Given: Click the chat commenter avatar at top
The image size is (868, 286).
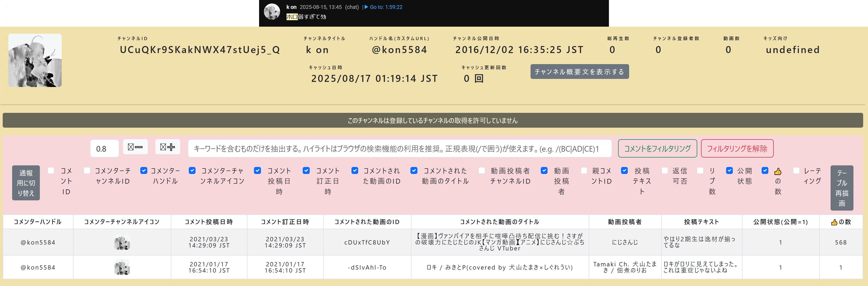Looking at the screenshot, I should [x=271, y=12].
